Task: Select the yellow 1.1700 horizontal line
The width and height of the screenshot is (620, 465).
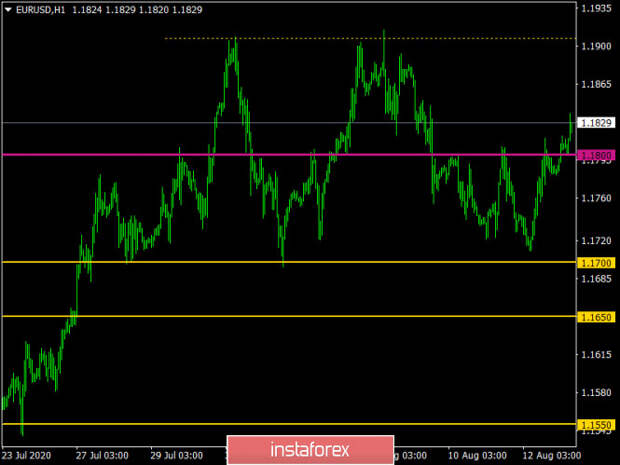Action: click(289, 262)
